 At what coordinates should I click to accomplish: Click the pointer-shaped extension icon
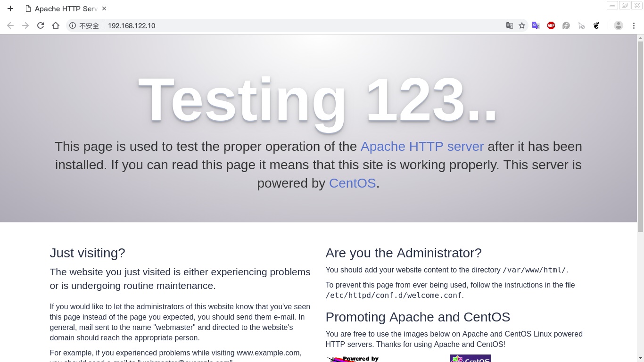tap(581, 25)
